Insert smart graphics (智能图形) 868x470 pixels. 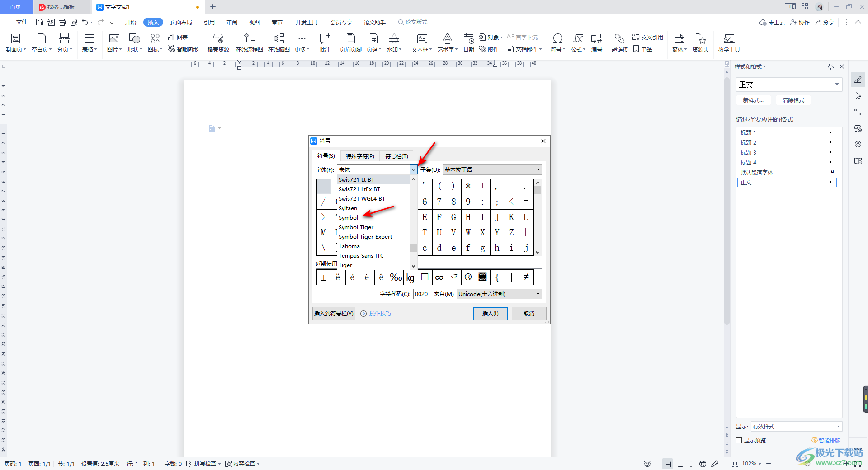[x=183, y=49]
